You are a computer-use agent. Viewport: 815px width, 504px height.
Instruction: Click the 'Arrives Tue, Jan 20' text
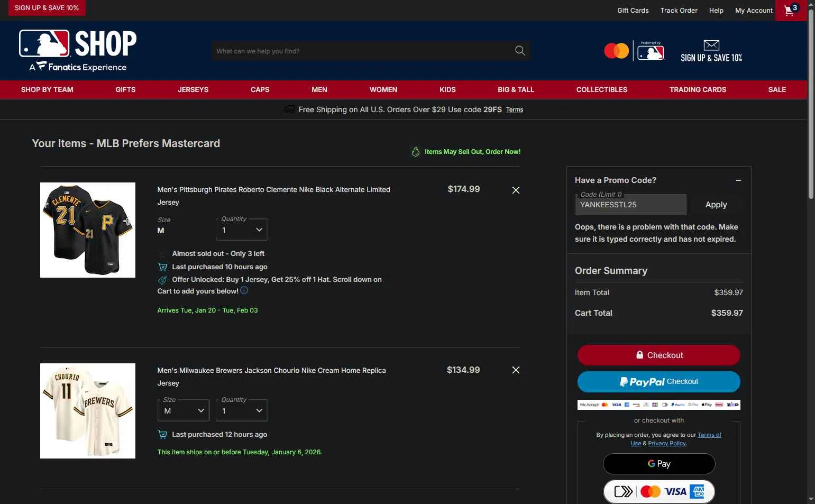207,310
